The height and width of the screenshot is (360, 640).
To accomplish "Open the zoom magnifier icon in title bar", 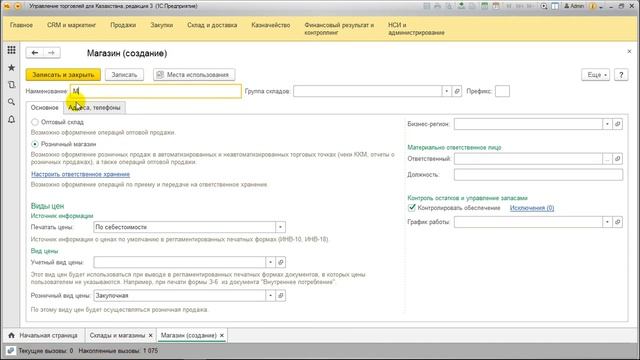I will [x=544, y=6].
